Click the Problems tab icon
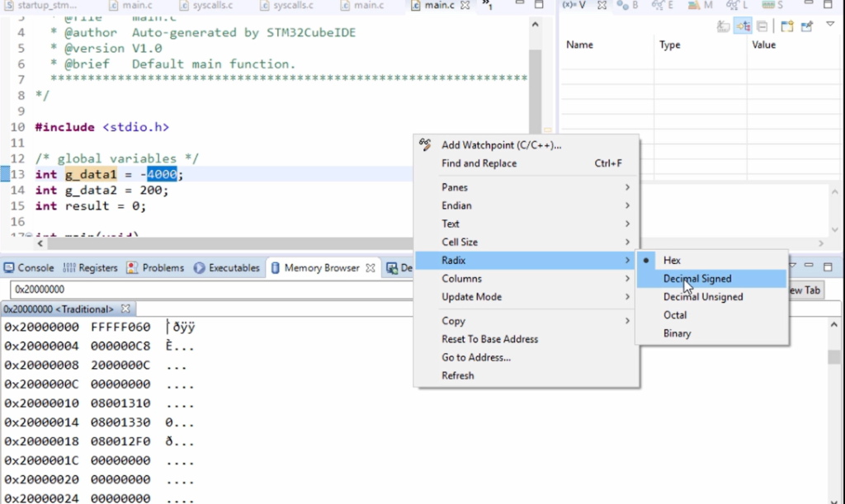 tap(132, 267)
